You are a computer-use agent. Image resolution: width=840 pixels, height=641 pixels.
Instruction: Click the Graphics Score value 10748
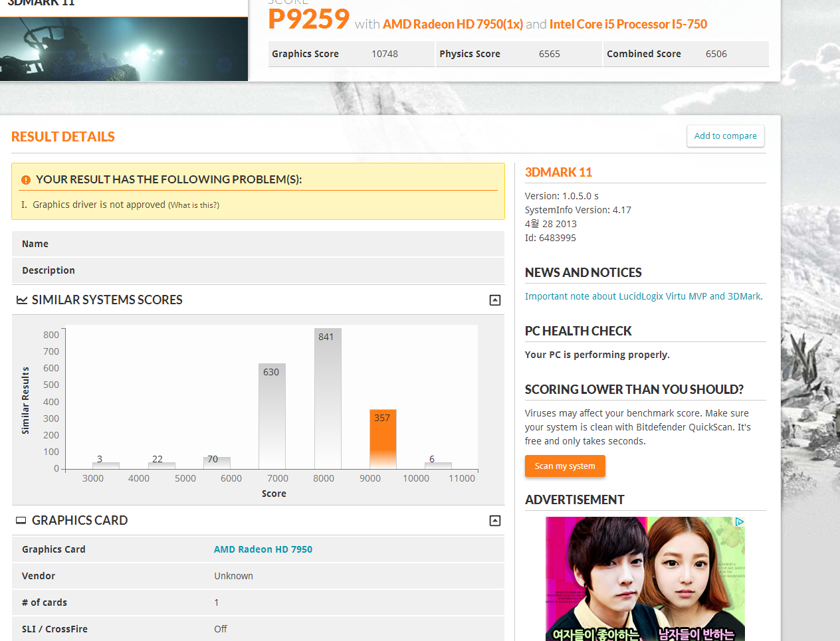coord(385,54)
